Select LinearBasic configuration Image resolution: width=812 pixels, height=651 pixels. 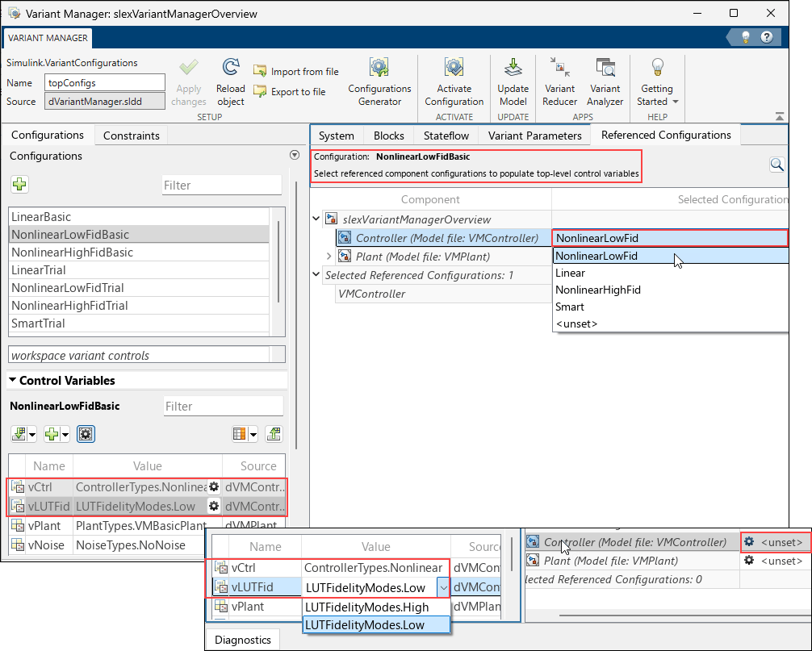coord(139,217)
